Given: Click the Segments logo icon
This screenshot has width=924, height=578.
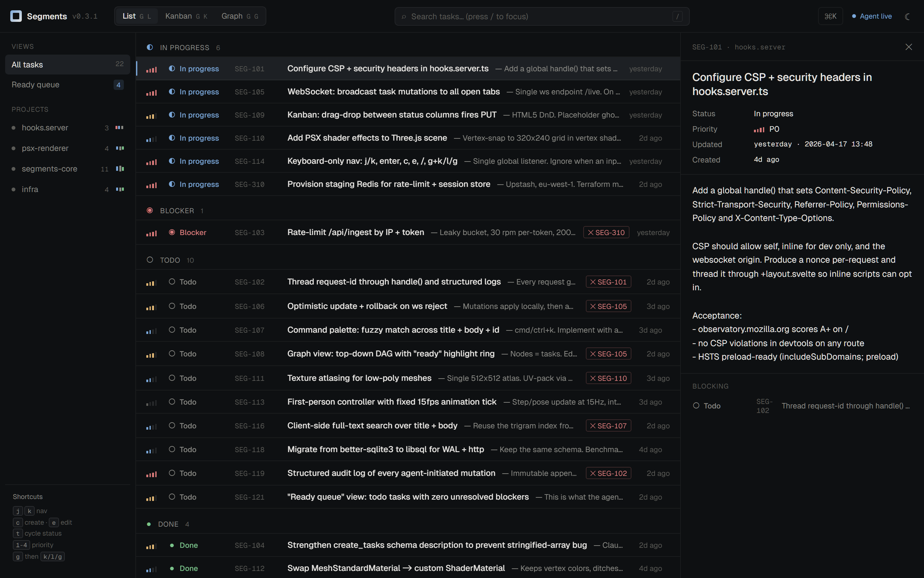Looking at the screenshot, I should tap(16, 16).
